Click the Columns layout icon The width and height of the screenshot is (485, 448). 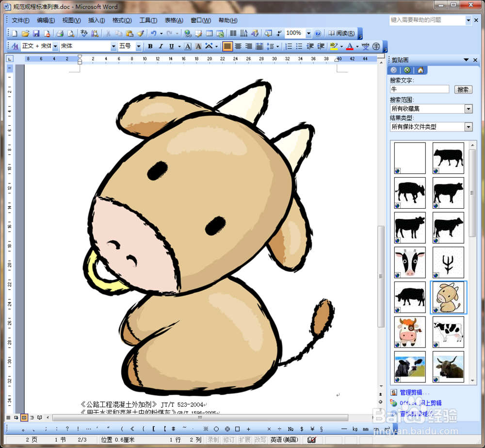pos(234,33)
